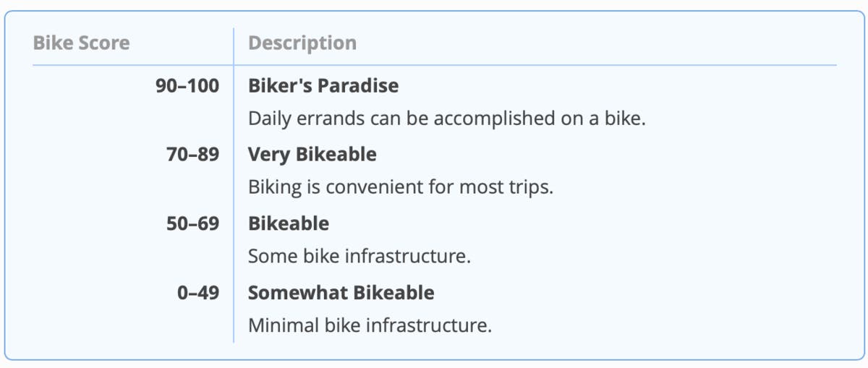
Task: Click the "Bikeable" heading for 50–69
Action: pos(288,223)
